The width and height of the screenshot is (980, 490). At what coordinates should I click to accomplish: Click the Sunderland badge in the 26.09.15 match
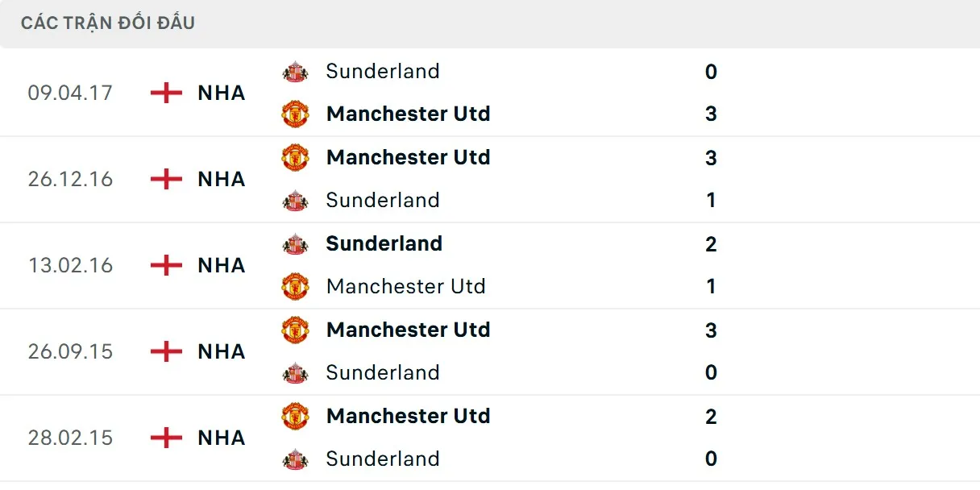(296, 372)
